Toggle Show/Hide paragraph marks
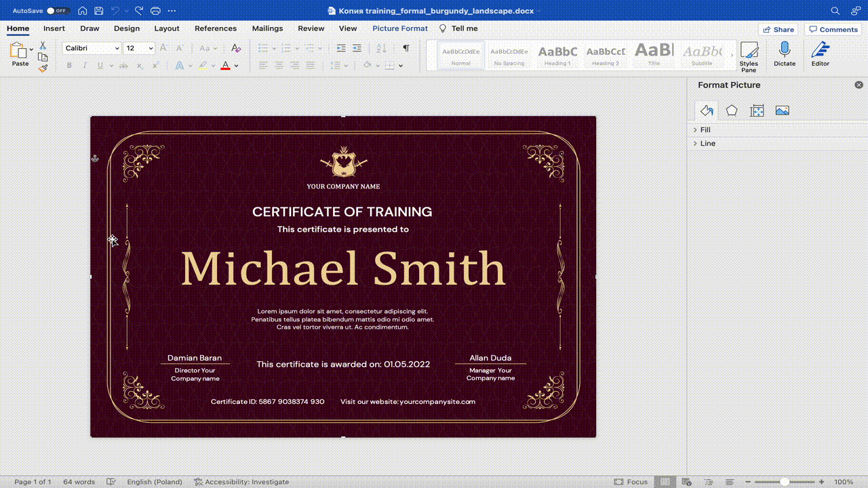868x488 pixels. click(406, 48)
